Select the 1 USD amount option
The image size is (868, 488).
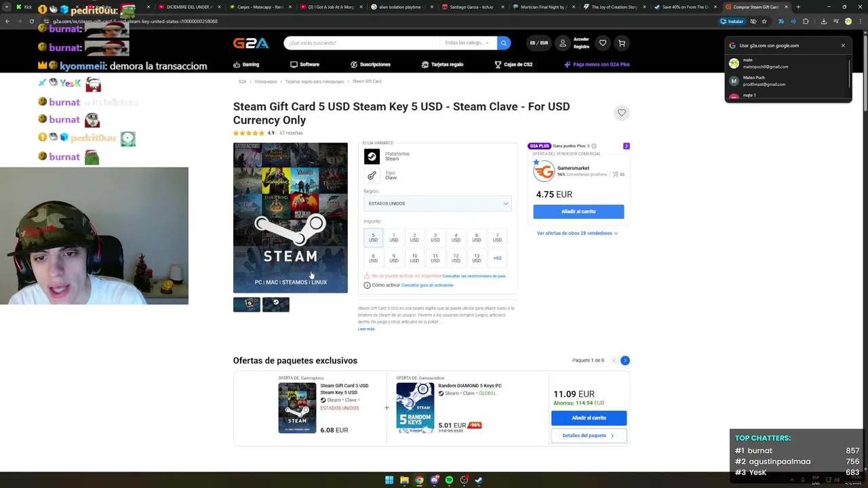(394, 238)
